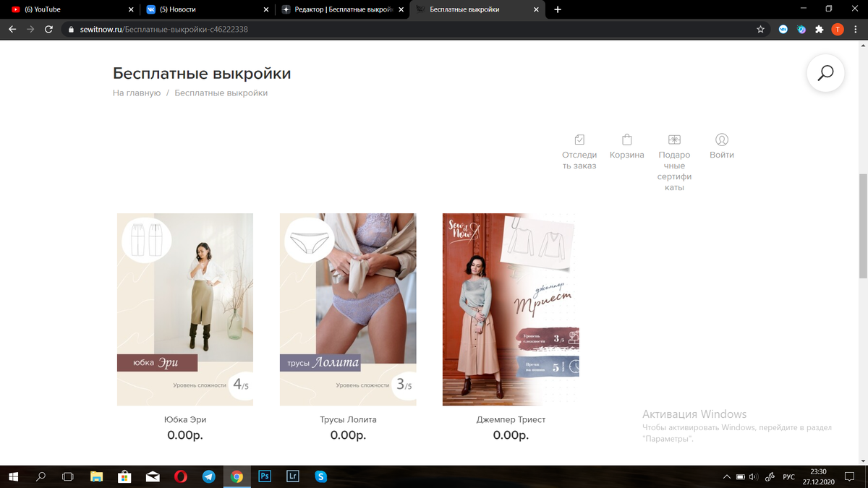Reload the page with refresh icon
This screenshot has width=868, height=488.
click(49, 30)
